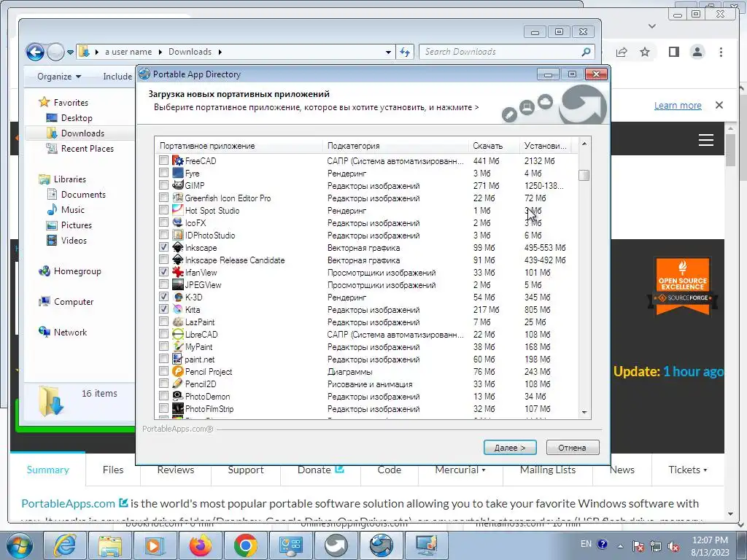Uncheck the IrfanView checkbox
747x560 pixels.
(163, 272)
